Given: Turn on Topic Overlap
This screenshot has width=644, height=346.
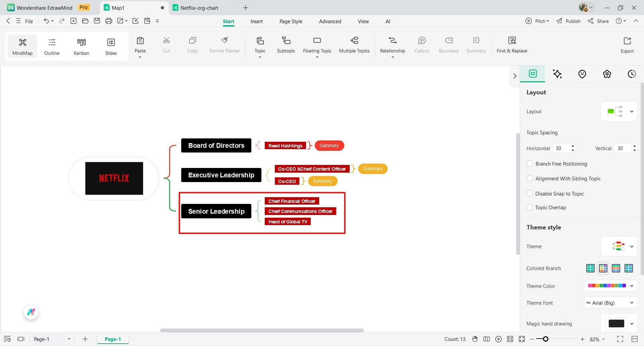Looking at the screenshot, I should [530, 207].
